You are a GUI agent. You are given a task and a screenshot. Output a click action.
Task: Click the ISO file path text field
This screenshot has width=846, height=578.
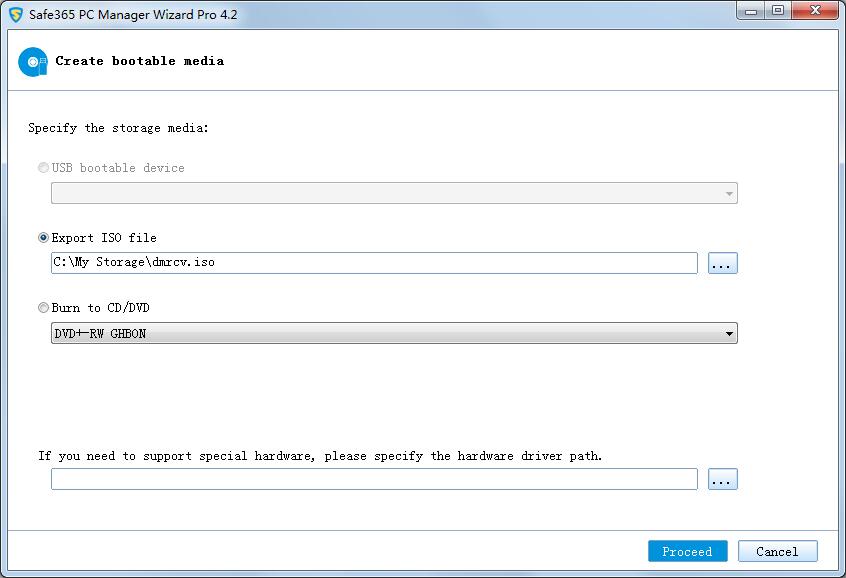click(x=374, y=263)
